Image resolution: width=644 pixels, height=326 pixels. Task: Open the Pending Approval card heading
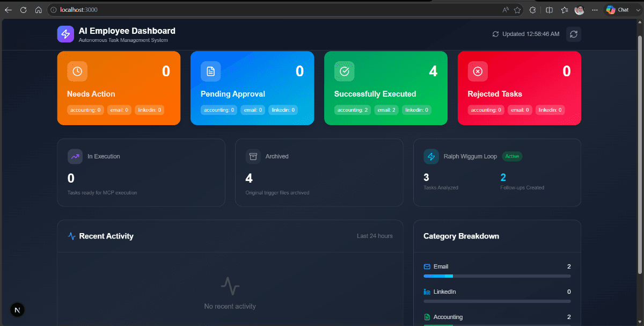[x=233, y=94]
